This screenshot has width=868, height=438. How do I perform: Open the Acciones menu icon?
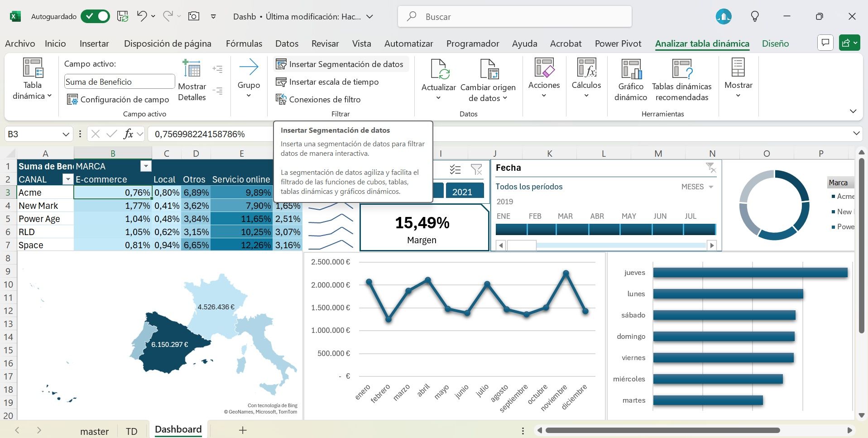(544, 67)
